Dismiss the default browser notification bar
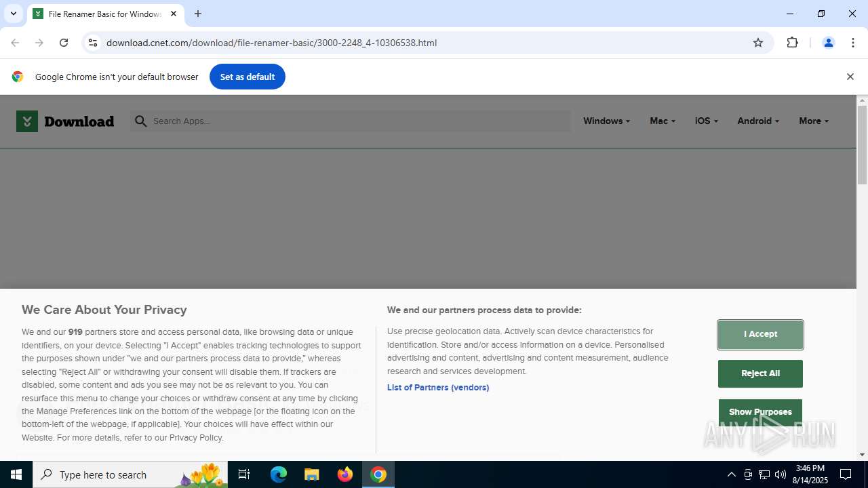868x488 pixels. [850, 77]
